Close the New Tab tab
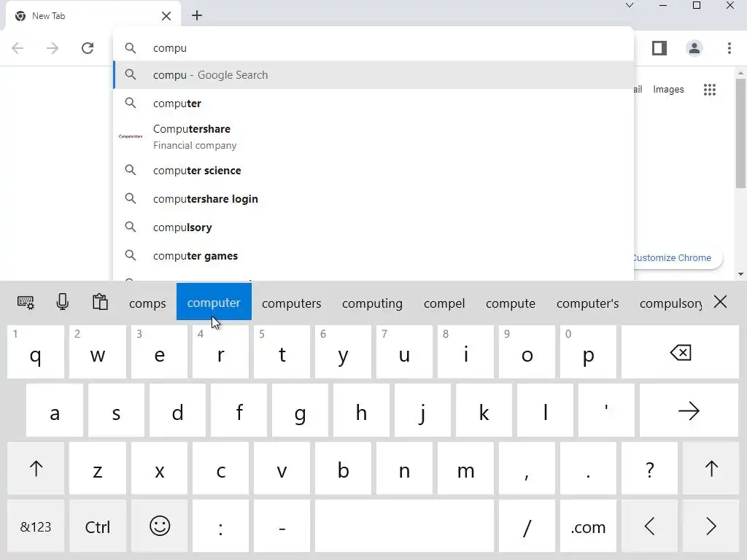Viewport: 747px width, 560px height. pos(166,16)
